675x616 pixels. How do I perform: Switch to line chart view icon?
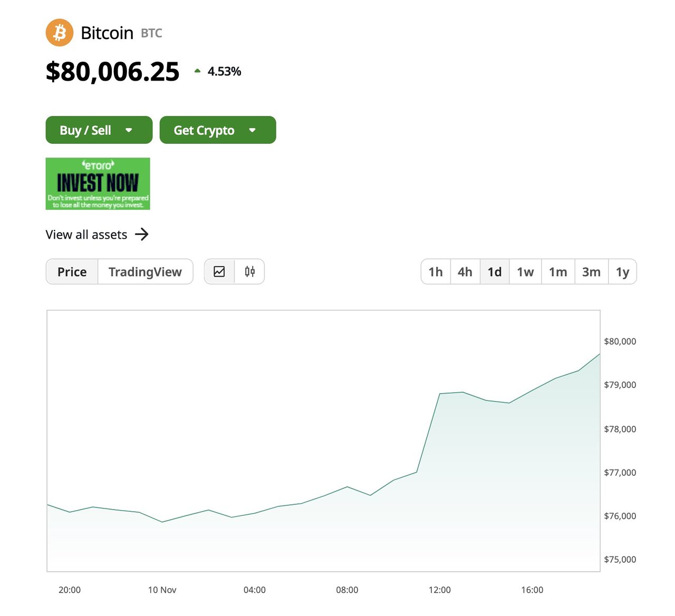click(x=219, y=272)
